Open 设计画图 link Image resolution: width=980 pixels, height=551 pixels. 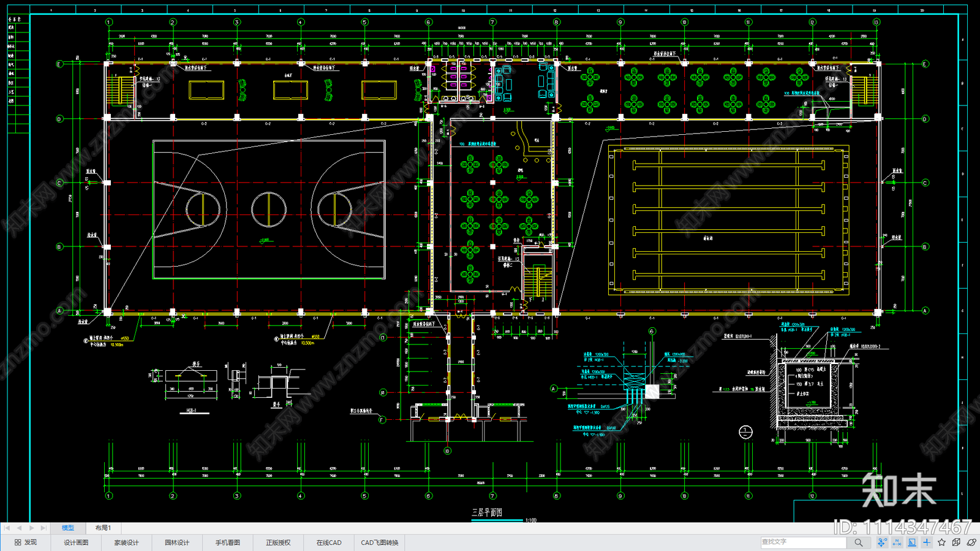(x=76, y=542)
